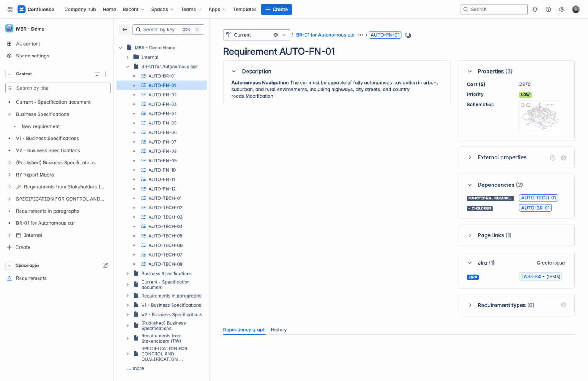Open the notifications bell
This screenshot has height=381, width=588.
click(535, 9)
